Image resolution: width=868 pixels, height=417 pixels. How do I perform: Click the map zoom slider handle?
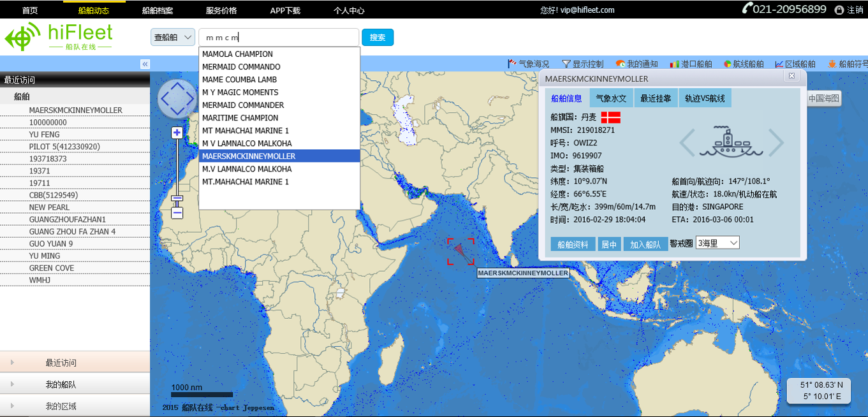tap(177, 198)
